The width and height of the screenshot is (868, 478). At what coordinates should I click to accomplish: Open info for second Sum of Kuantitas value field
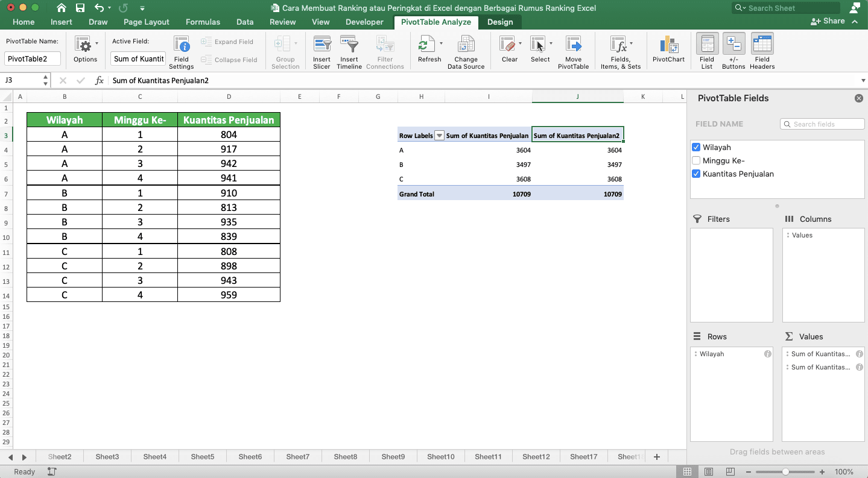pyautogui.click(x=860, y=367)
